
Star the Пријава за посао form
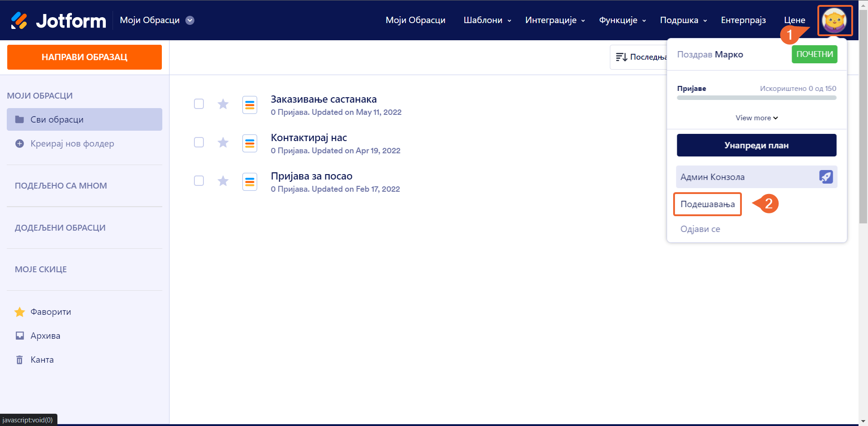223,181
